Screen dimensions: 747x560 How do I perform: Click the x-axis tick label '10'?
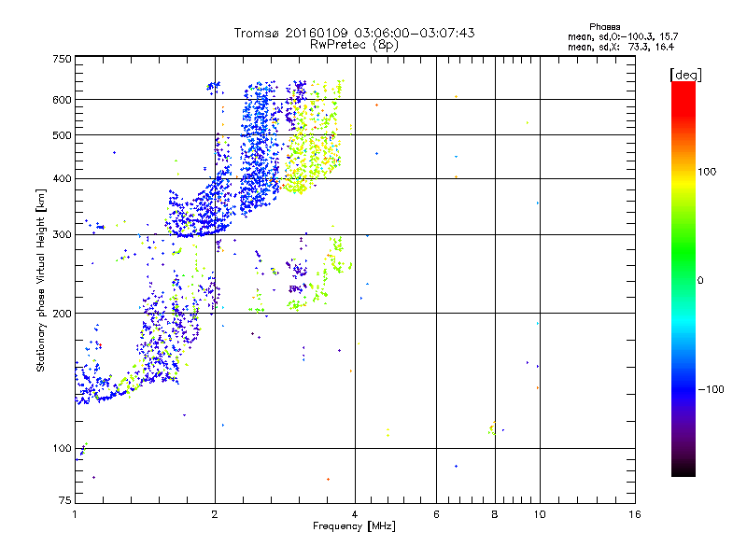[x=540, y=514]
